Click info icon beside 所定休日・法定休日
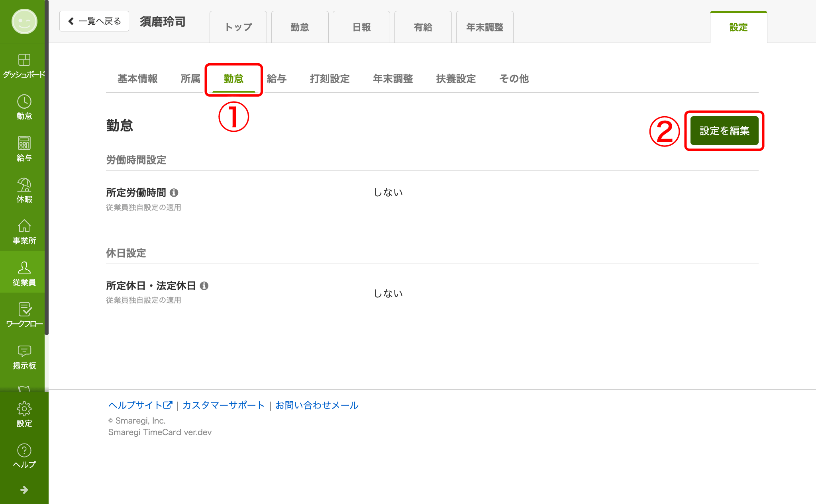Viewport: 816px width, 504px height. (204, 286)
